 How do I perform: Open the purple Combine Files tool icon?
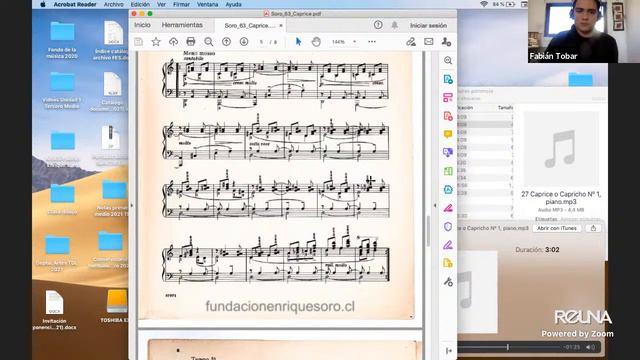point(448,153)
